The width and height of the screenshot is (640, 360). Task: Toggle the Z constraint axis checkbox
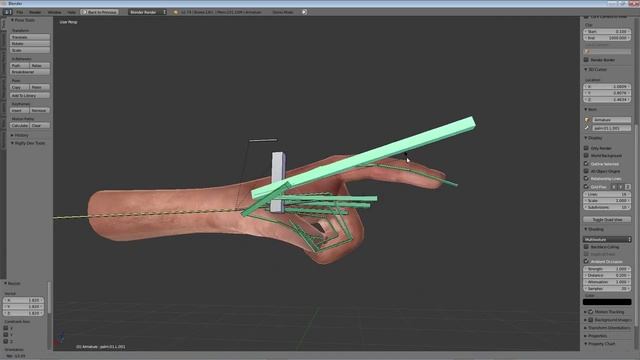pyautogui.click(x=6, y=341)
